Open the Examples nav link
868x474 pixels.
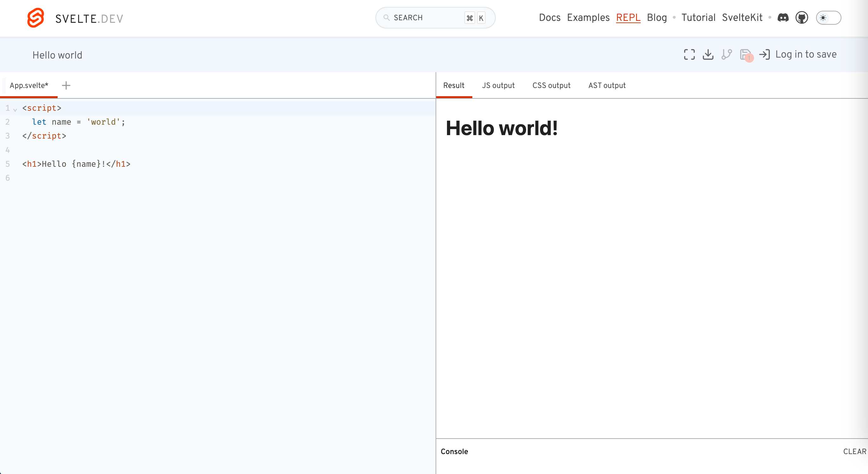click(x=588, y=18)
